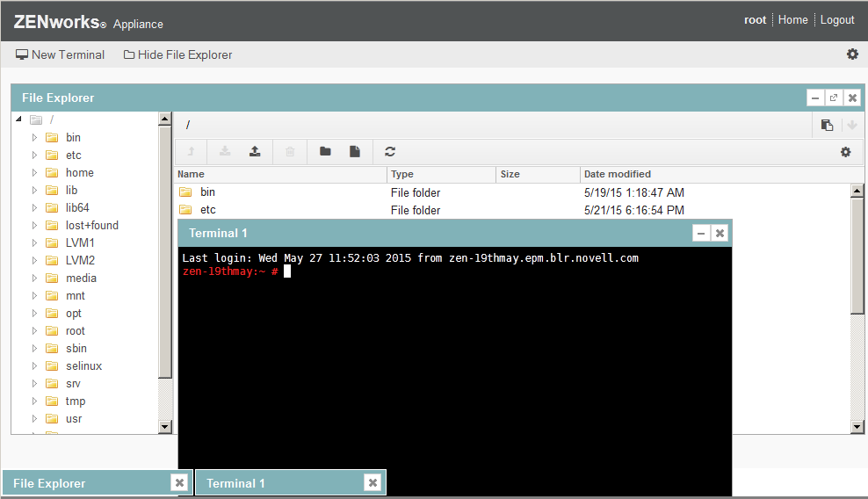Click the path field showing /
This screenshot has height=499, width=868.
493,125
